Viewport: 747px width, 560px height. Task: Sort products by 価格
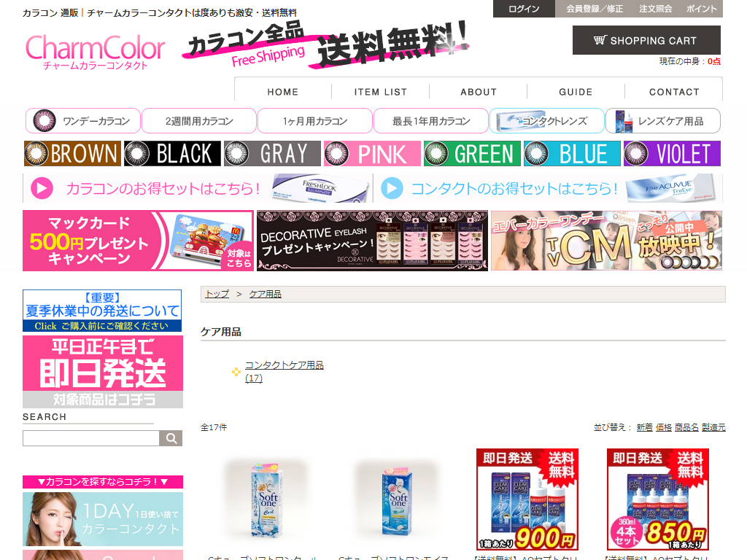(x=663, y=427)
